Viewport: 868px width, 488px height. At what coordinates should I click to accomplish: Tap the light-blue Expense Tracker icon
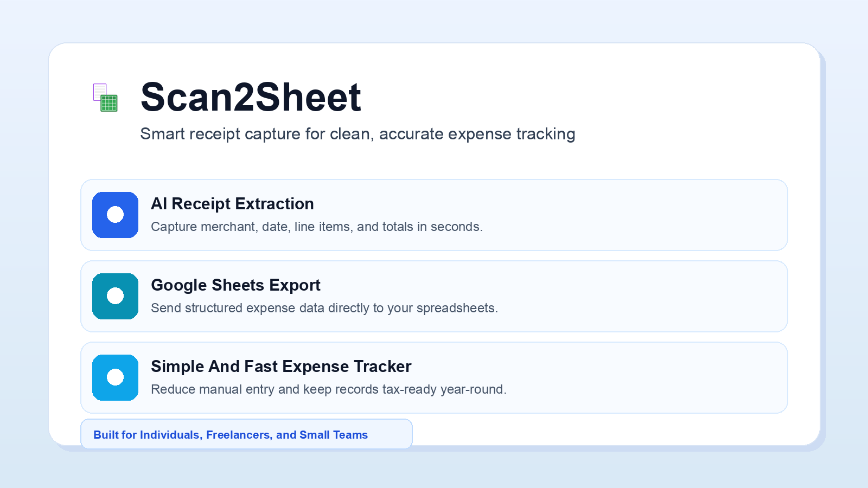(x=115, y=377)
